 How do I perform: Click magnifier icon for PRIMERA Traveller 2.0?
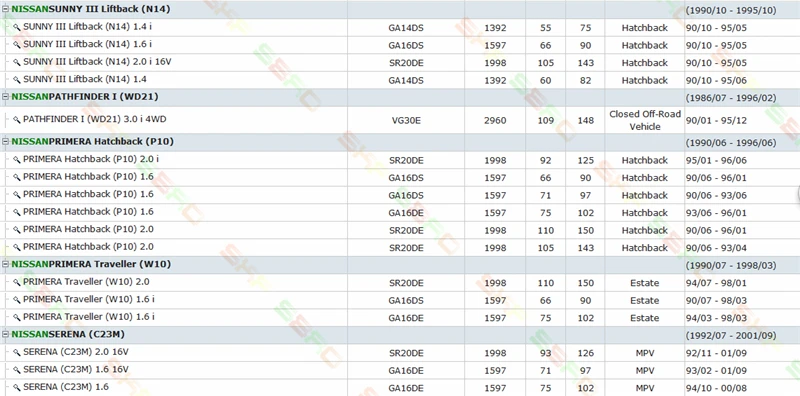tap(17, 282)
